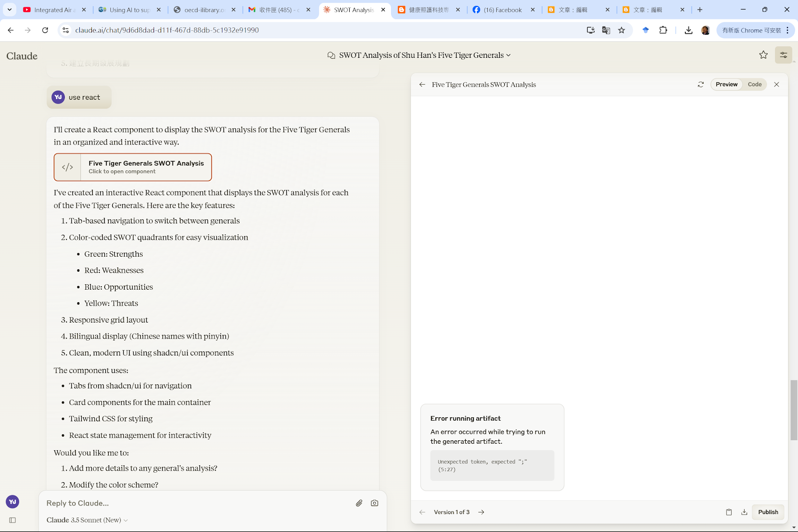The image size is (798, 532).
Task: Click Claude logo home link
Action: coord(22,56)
